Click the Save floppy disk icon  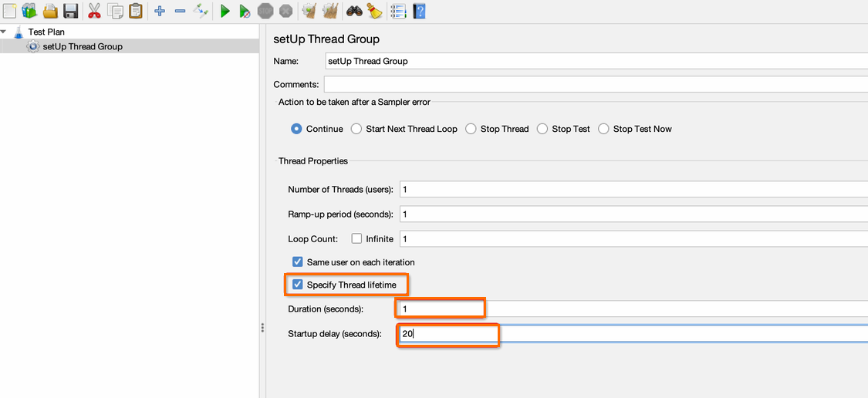(70, 10)
